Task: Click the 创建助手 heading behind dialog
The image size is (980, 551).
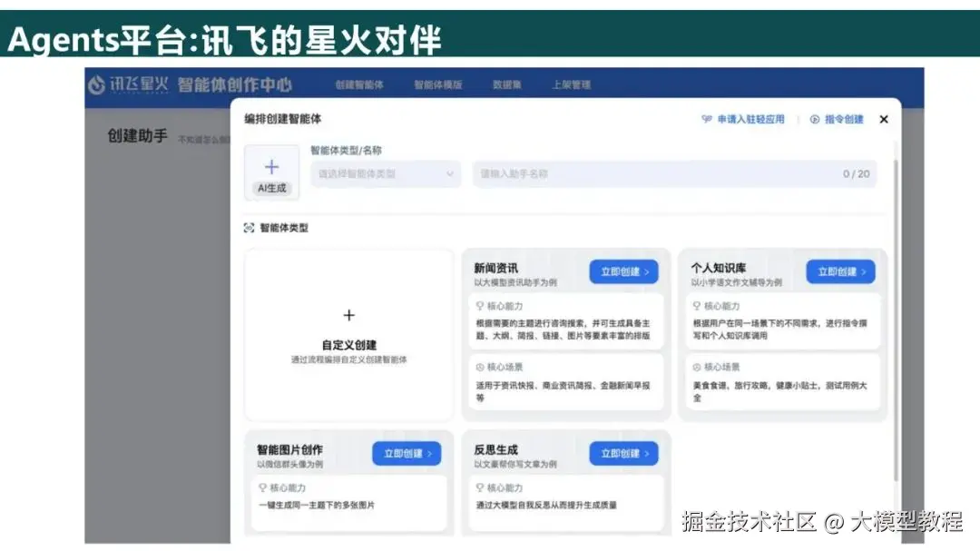Action: point(138,136)
